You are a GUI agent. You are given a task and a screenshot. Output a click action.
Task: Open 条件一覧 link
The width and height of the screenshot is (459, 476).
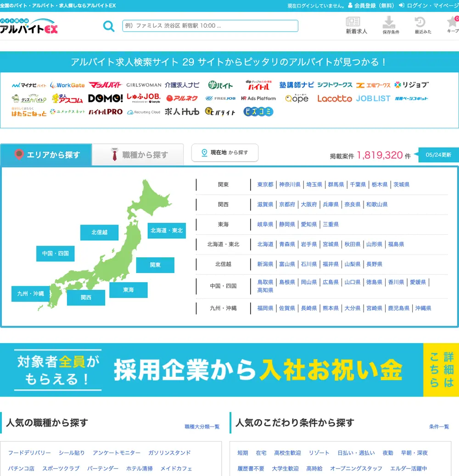[x=439, y=426]
